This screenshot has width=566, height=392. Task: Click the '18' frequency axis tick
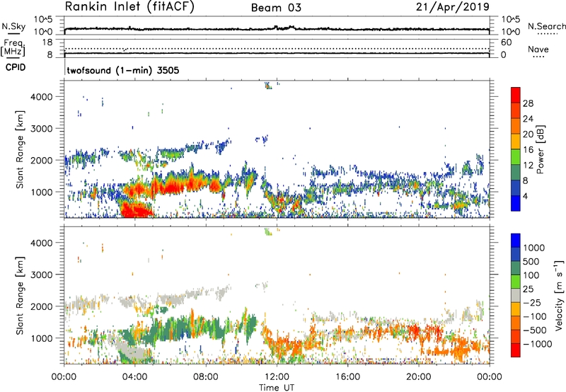(x=47, y=42)
